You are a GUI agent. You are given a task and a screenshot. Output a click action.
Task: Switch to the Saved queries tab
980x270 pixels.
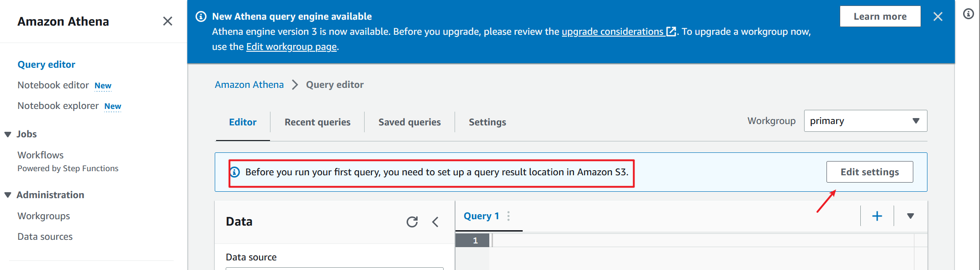409,122
